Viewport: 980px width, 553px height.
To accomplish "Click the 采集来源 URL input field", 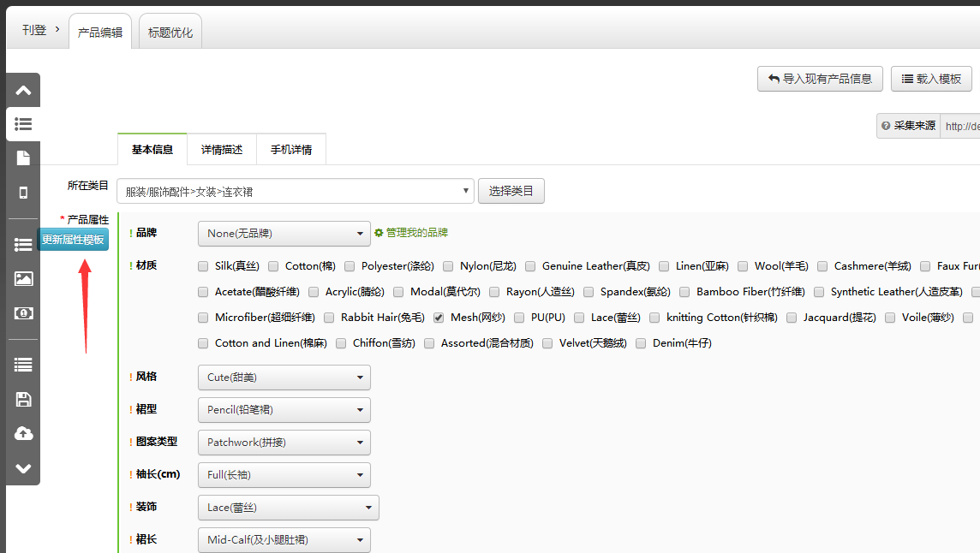I will (x=960, y=126).
